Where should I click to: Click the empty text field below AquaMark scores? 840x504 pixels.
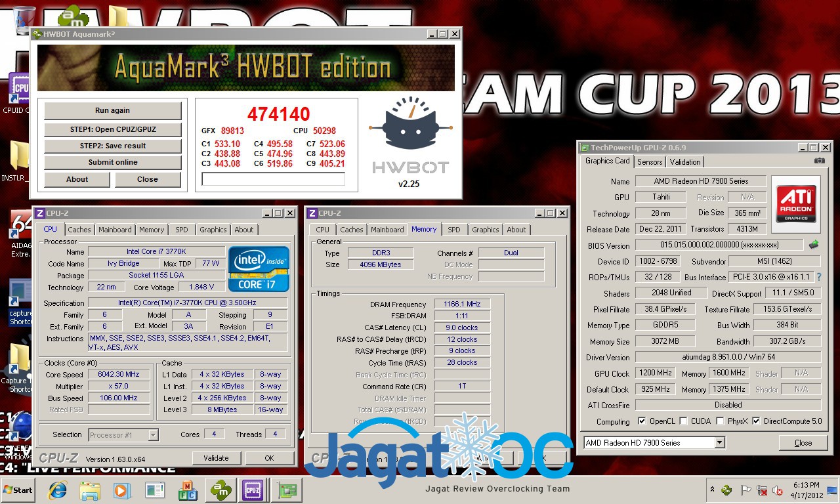(273, 179)
